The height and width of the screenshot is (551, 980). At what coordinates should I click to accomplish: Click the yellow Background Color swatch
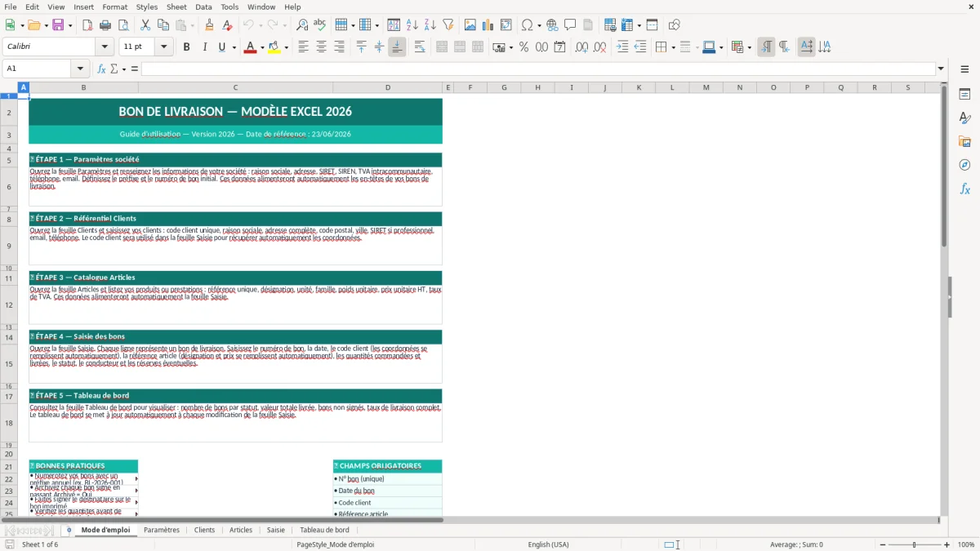[x=274, y=47]
